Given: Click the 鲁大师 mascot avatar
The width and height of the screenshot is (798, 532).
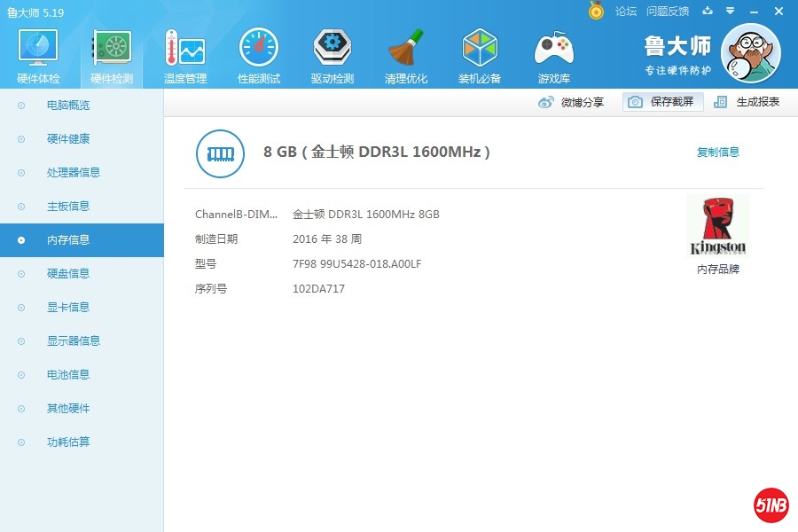Looking at the screenshot, I should coord(750,52).
